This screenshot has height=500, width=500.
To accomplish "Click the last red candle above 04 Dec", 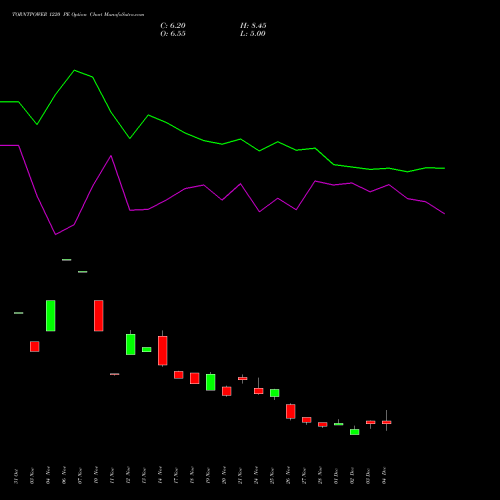I will tap(387, 422).
